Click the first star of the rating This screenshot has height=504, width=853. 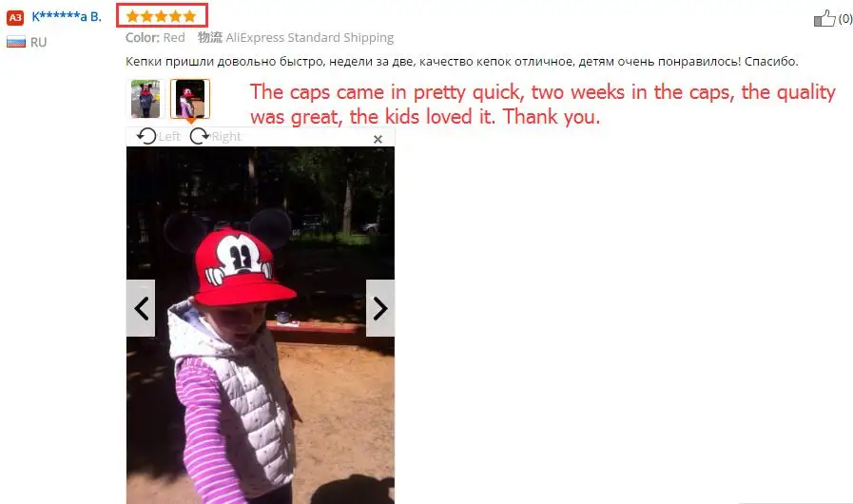(x=132, y=16)
